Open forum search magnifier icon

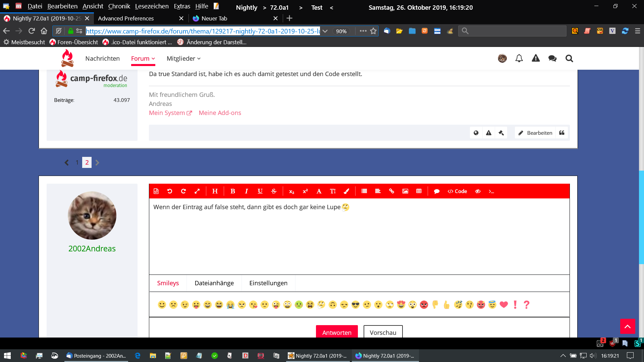[569, 58]
